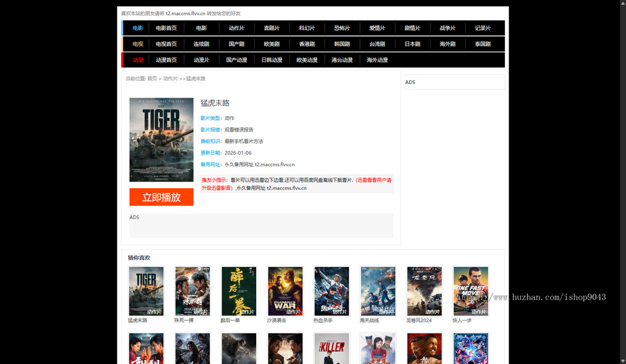Image resolution: width=626 pixels, height=364 pixels.
Task: Open 电影首页 in the movie menu
Action: coord(166,28)
